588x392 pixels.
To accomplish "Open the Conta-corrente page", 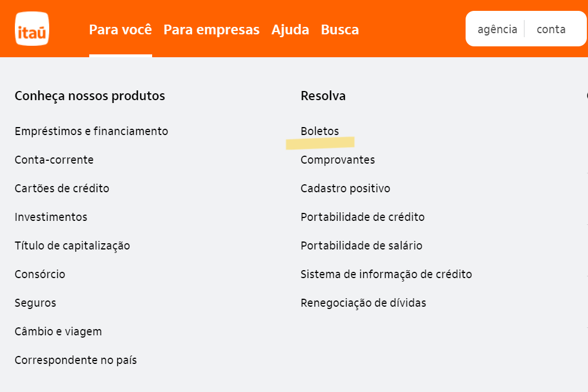I will tap(54, 160).
